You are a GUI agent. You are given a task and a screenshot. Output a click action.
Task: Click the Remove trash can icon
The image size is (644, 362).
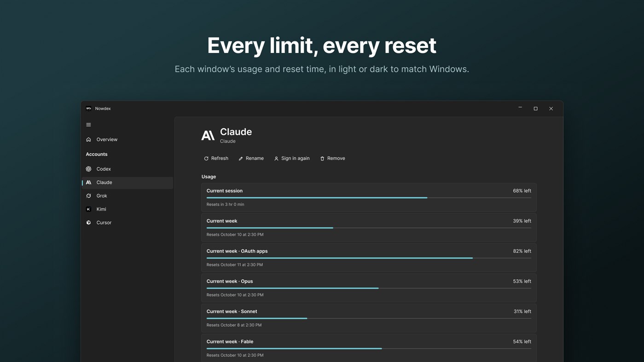pyautogui.click(x=322, y=159)
